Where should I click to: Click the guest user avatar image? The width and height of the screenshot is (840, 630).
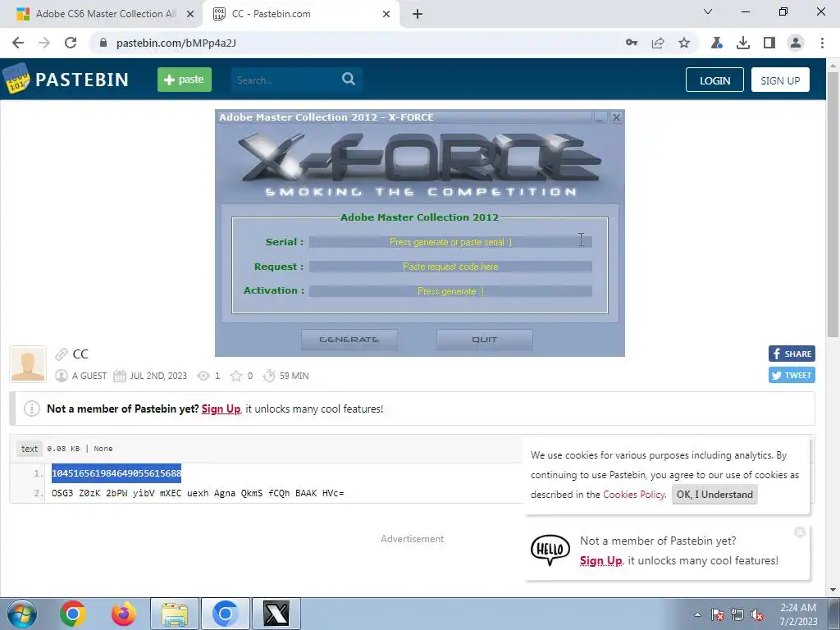pos(28,363)
